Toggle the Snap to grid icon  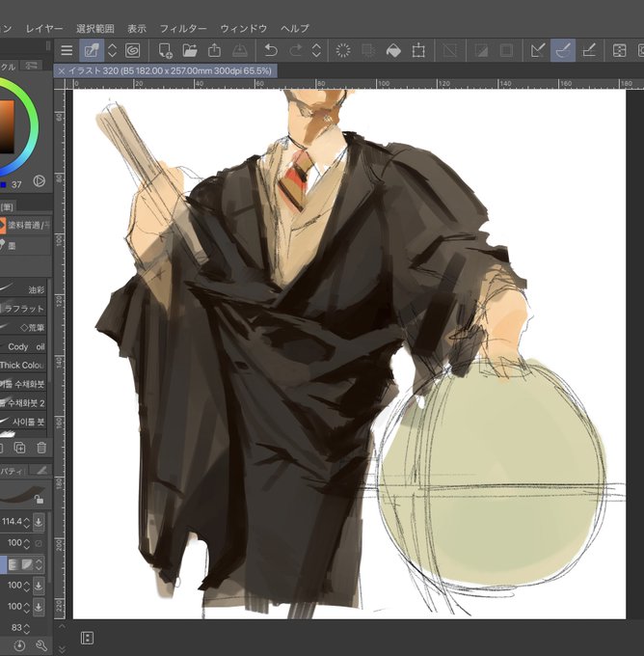(x=589, y=50)
